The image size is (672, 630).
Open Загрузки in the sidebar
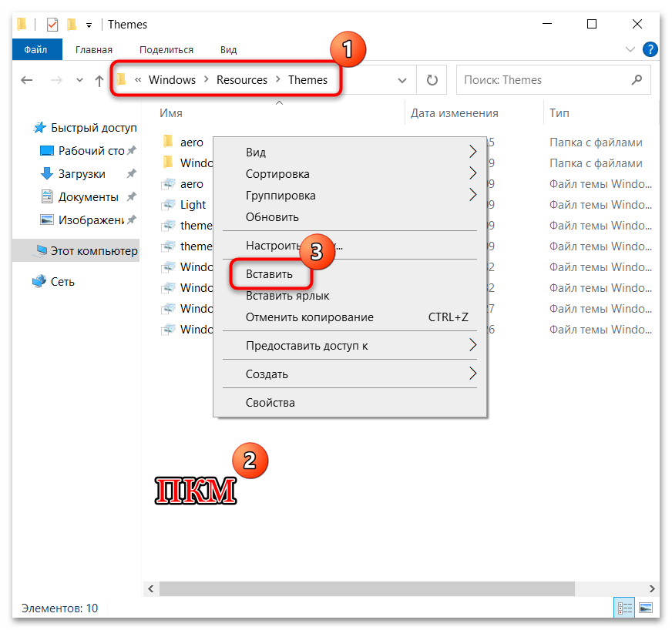coord(82,174)
